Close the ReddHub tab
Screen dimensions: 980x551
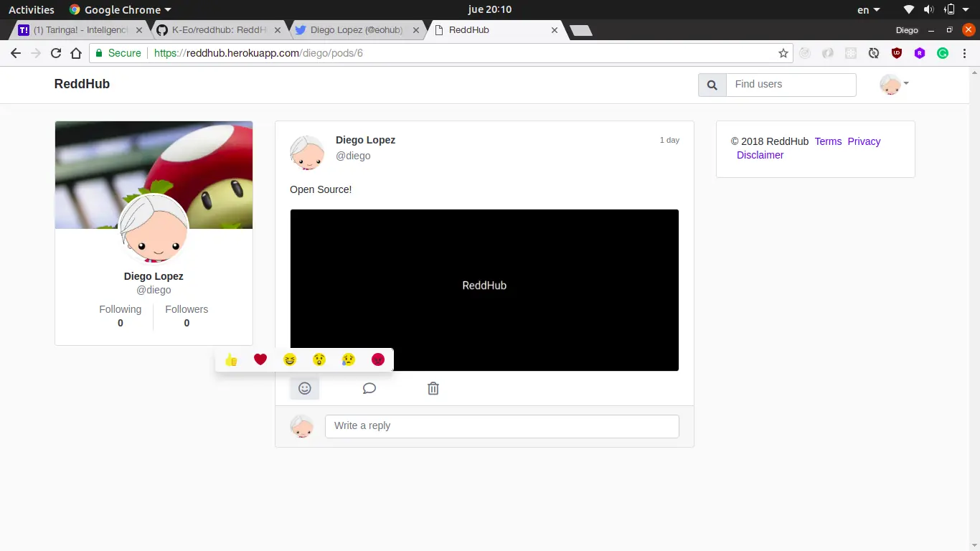[554, 30]
